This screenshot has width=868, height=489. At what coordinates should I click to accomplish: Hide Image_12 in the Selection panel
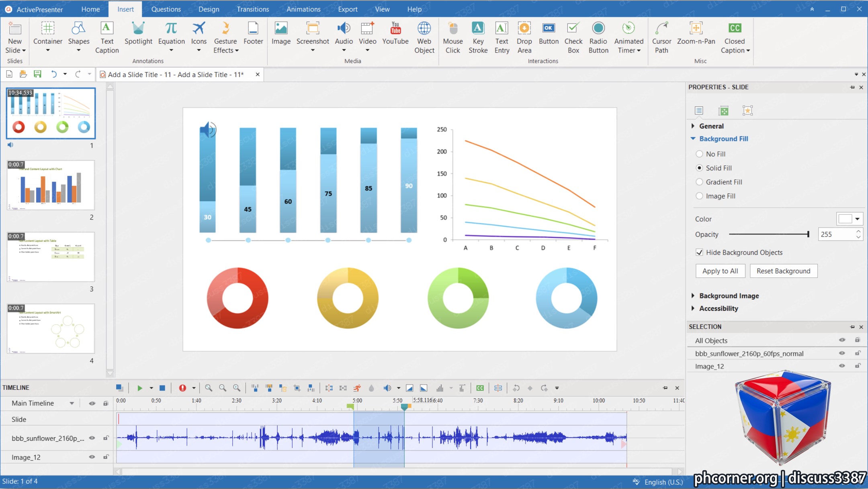[x=842, y=366]
